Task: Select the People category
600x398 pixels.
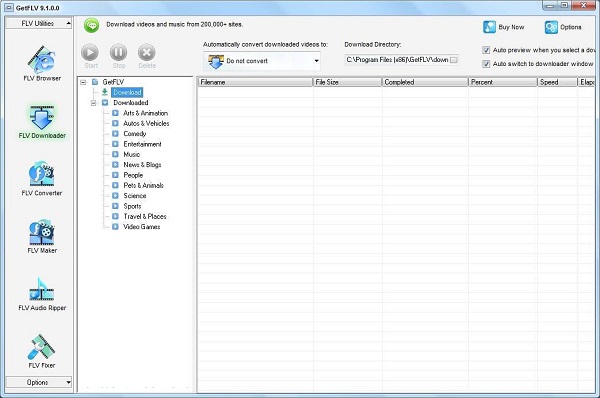Action: tap(133, 175)
